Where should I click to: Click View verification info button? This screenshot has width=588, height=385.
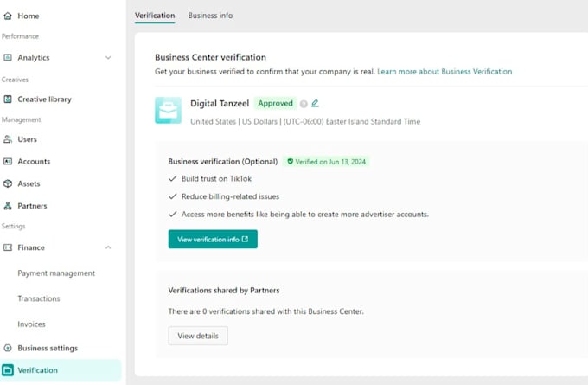(x=213, y=239)
